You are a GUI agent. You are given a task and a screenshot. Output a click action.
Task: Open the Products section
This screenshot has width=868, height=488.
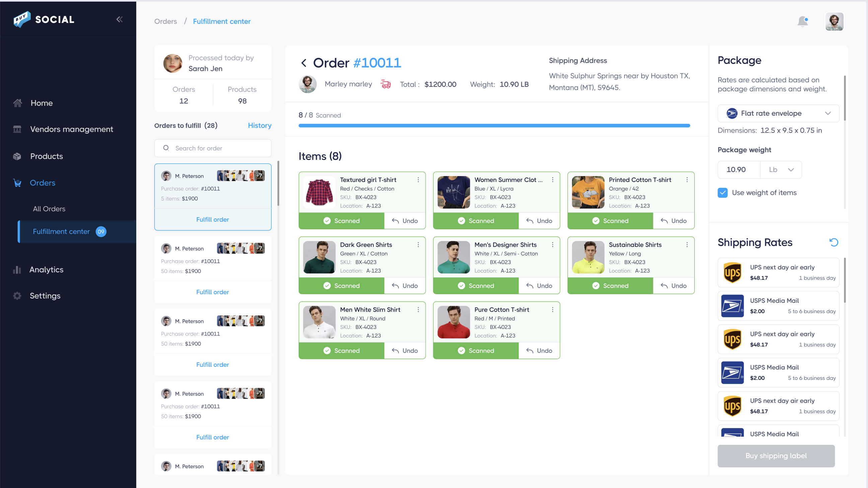point(46,156)
